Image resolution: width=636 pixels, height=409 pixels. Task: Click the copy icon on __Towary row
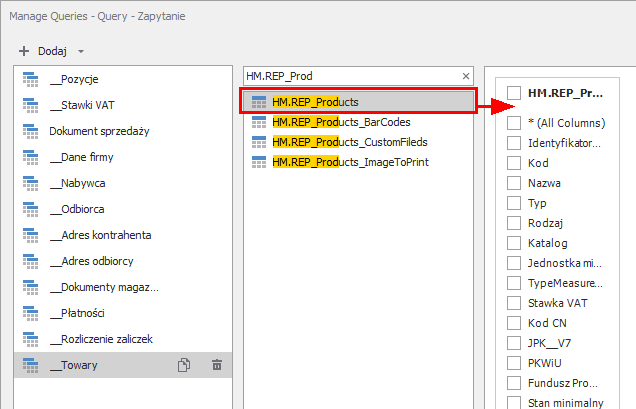184,365
